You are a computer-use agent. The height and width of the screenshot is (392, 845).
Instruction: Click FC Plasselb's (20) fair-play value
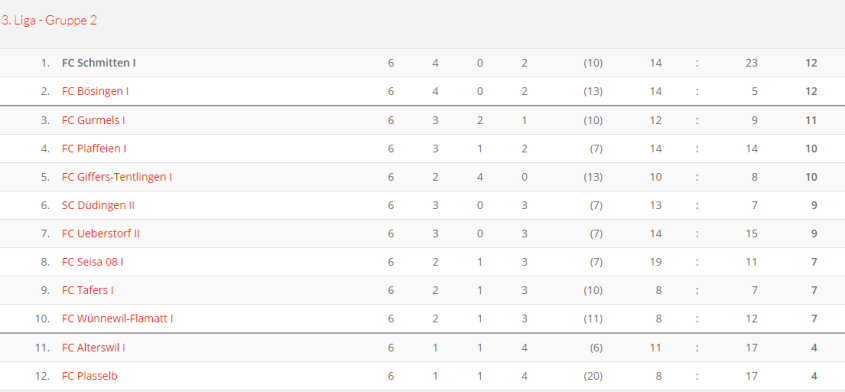(593, 376)
